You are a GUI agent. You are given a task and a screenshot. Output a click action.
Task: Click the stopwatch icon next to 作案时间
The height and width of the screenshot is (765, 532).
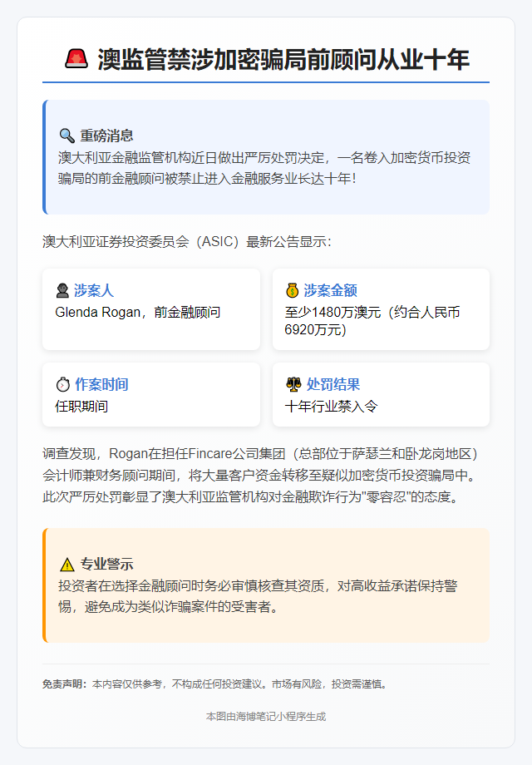coord(62,384)
